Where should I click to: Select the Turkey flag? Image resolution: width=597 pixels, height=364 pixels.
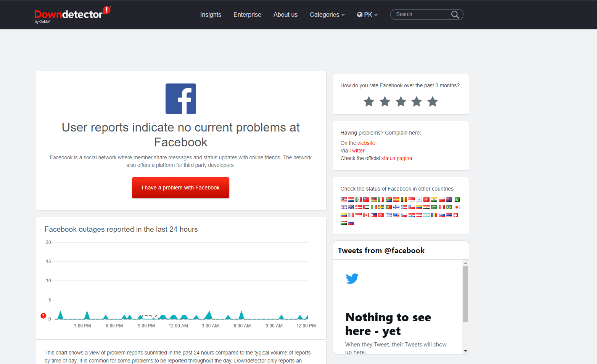tap(381, 215)
